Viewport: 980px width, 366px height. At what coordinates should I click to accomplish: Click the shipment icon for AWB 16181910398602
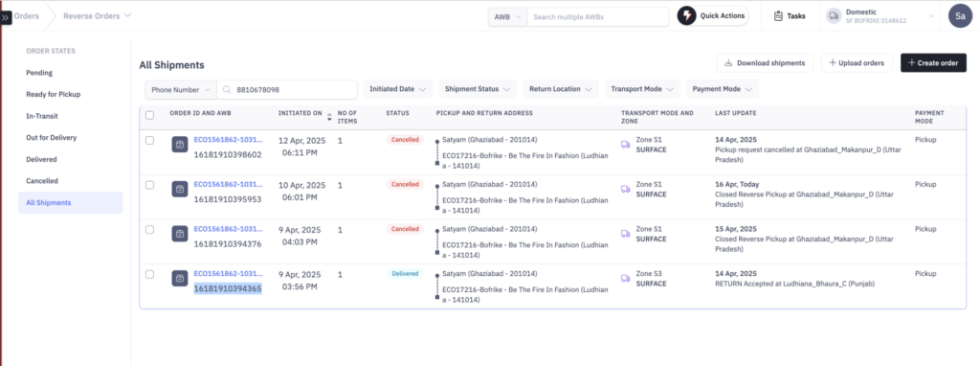179,145
